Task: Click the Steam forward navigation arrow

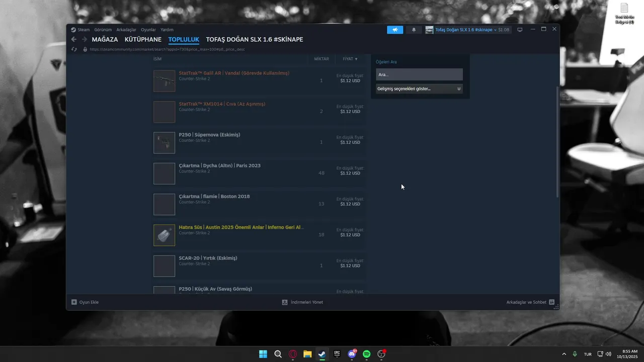Action: click(x=85, y=39)
